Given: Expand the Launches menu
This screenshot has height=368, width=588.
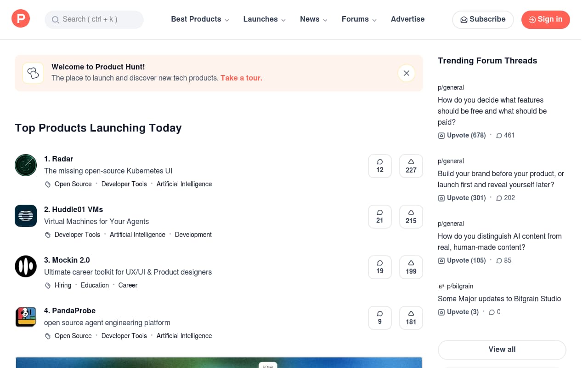Looking at the screenshot, I should coord(264,19).
